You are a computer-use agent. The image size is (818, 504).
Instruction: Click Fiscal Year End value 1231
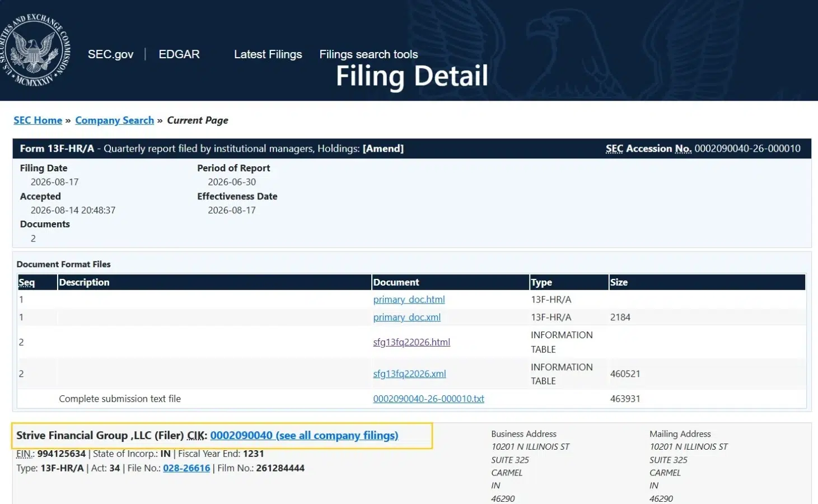click(x=253, y=454)
